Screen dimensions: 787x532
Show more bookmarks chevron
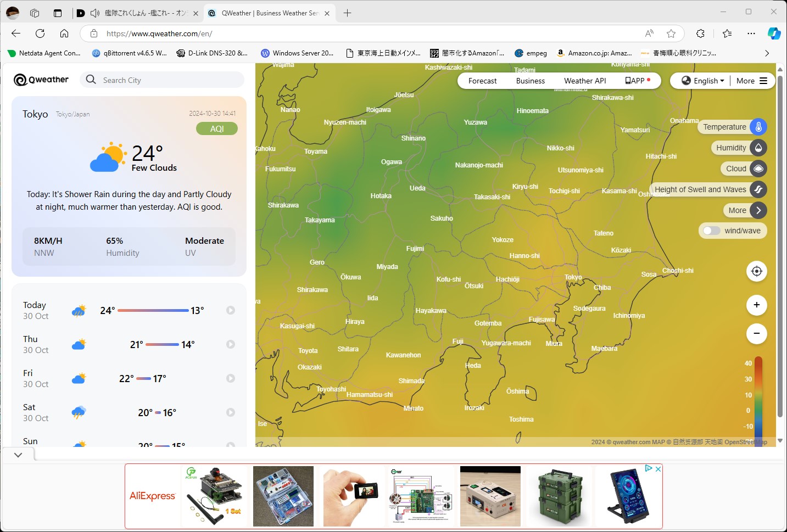(767, 53)
